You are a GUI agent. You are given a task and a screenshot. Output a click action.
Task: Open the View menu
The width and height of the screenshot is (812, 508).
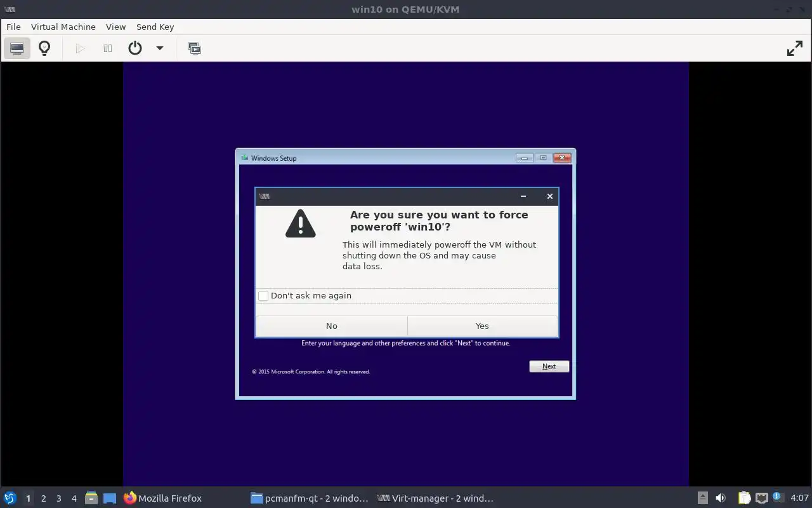coord(115,27)
